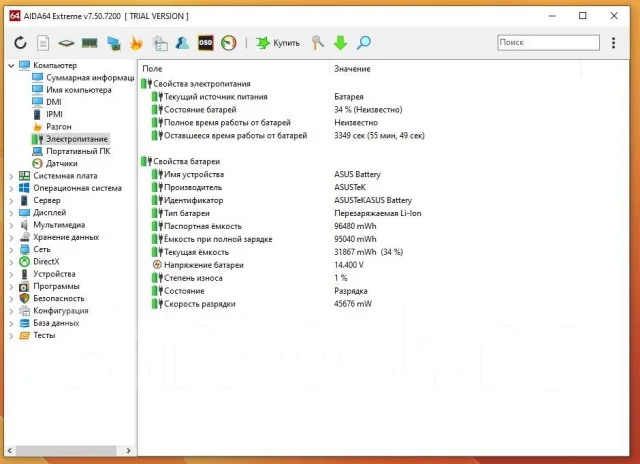Click the magnifier search icon
Viewport: 640px width, 464px height.
(364, 42)
